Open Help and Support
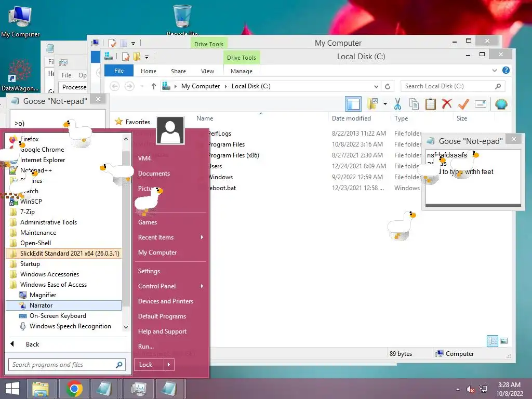532x399 pixels. coord(162,331)
